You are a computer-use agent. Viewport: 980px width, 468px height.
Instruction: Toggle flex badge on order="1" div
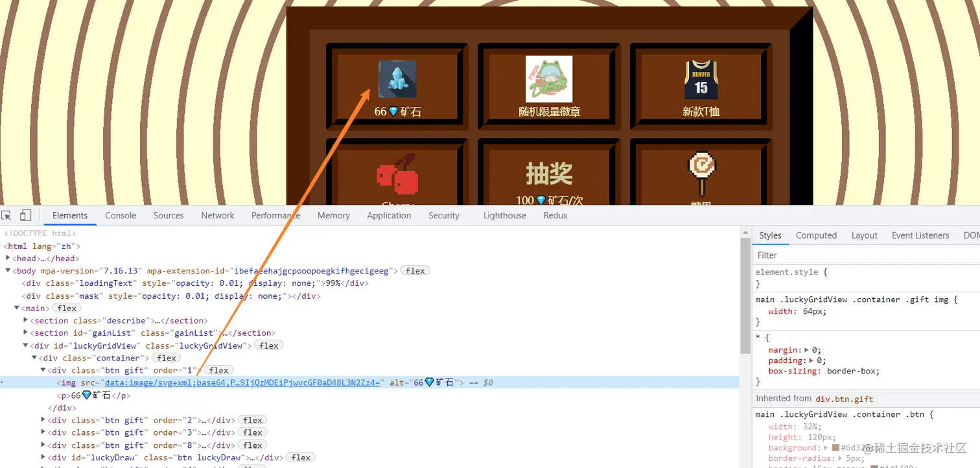click(x=218, y=370)
